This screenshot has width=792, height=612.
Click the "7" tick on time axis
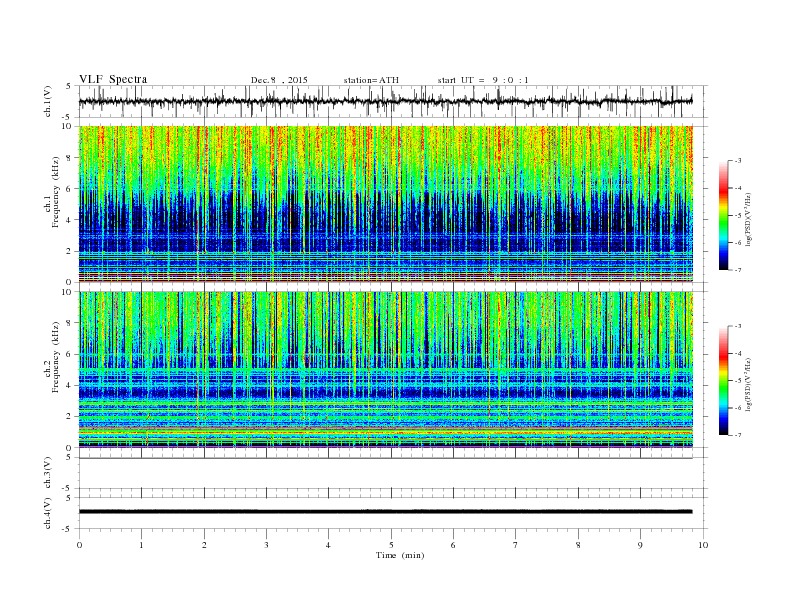516,545
